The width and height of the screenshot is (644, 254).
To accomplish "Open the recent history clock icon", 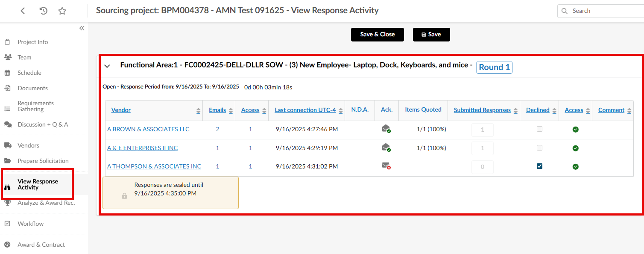I will 43,11.
